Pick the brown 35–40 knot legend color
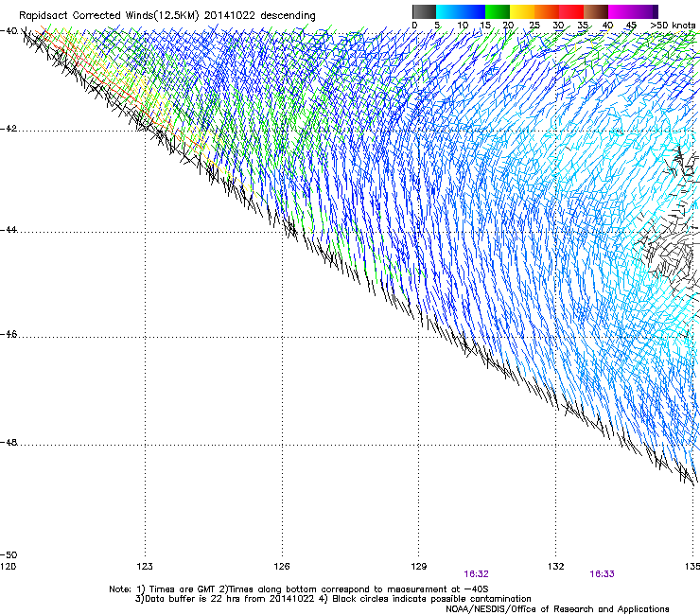700x615 pixels. tap(596, 11)
